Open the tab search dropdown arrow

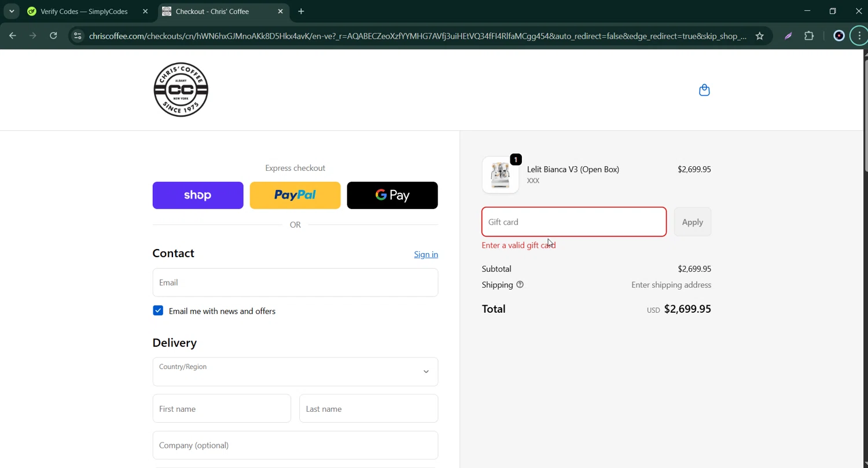click(x=12, y=11)
